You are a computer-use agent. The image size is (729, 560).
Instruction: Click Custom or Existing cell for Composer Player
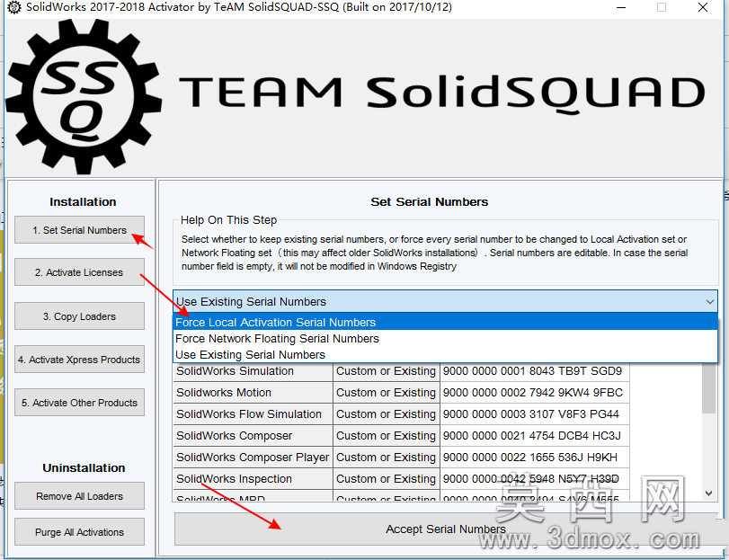coord(387,457)
